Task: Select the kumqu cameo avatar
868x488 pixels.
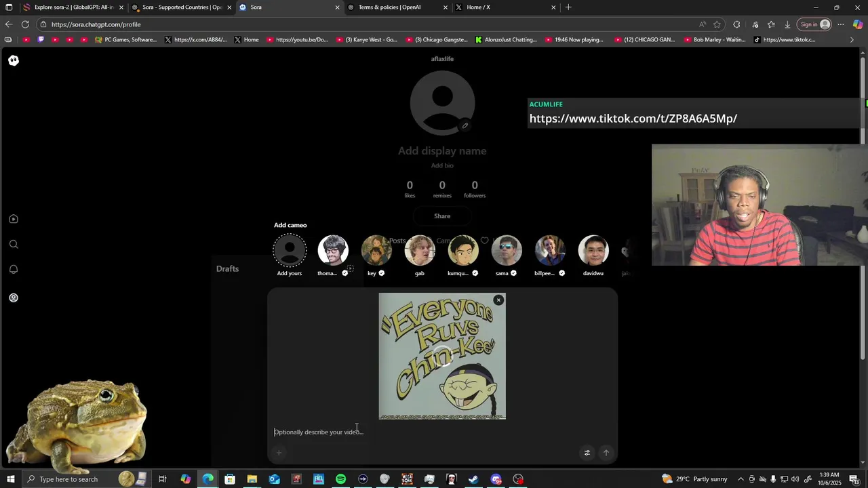Action: click(463, 251)
